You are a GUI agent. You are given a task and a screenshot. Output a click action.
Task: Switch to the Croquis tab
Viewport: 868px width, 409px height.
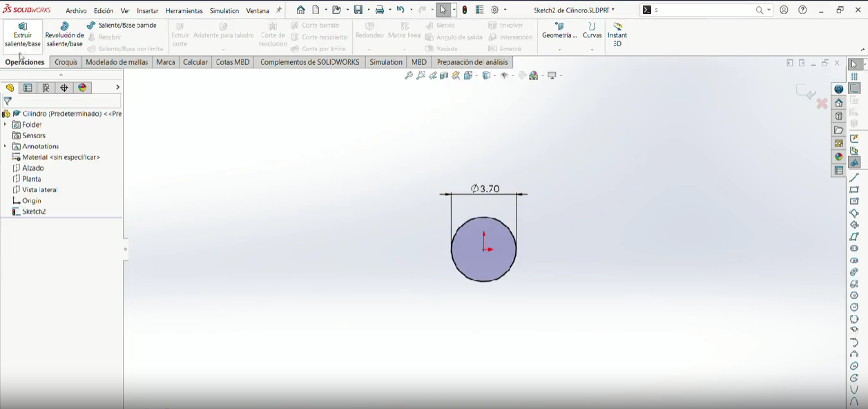pos(66,62)
